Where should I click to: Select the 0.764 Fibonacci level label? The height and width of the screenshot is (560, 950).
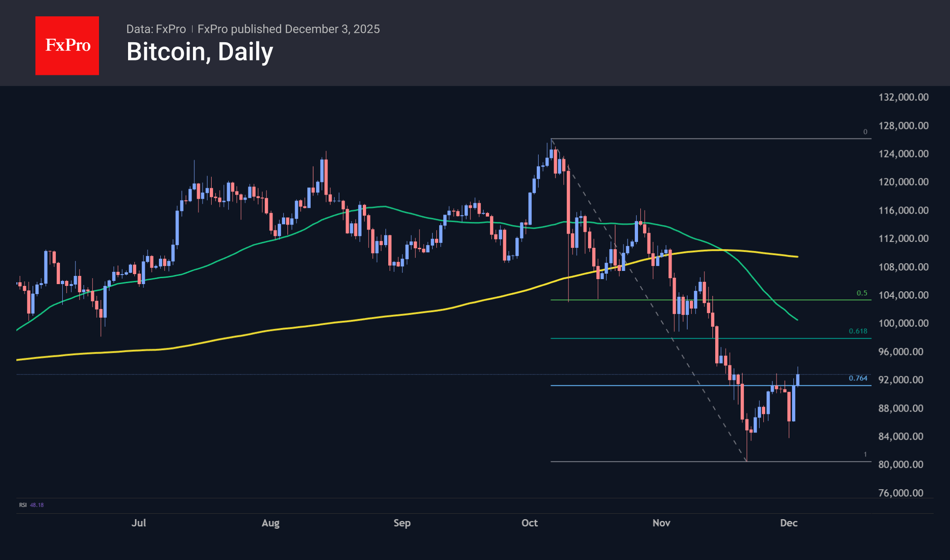858,378
